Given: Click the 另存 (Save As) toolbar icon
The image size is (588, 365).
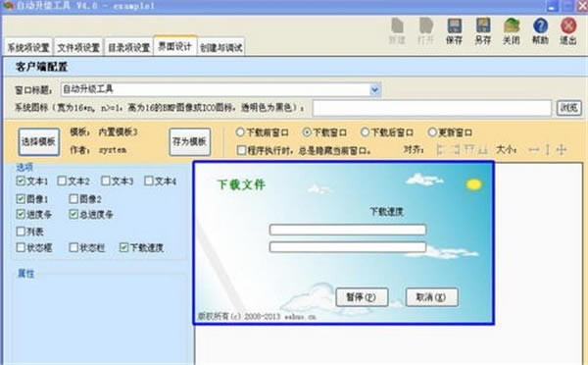Looking at the screenshot, I should [483, 26].
